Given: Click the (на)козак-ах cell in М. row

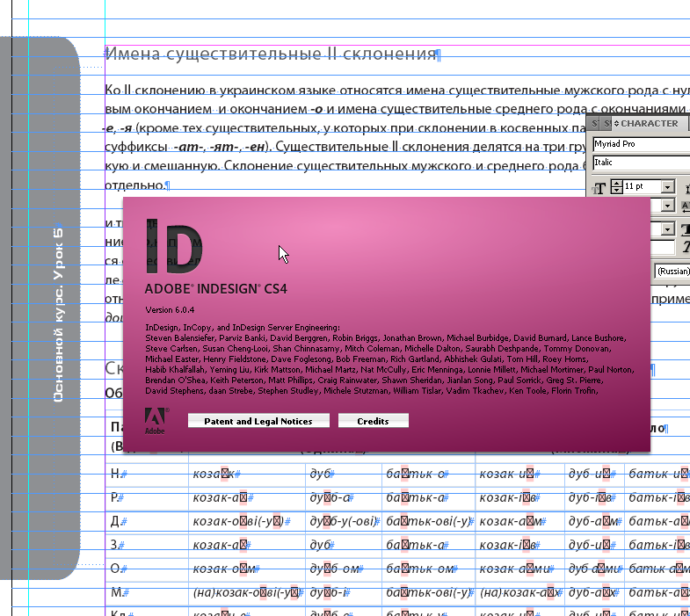Looking at the screenshot, I should tap(519, 592).
